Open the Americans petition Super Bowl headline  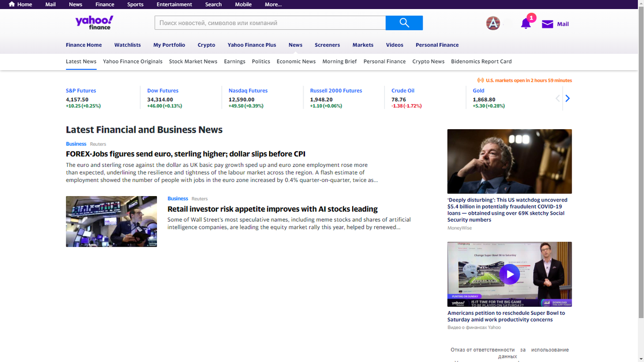point(506,316)
